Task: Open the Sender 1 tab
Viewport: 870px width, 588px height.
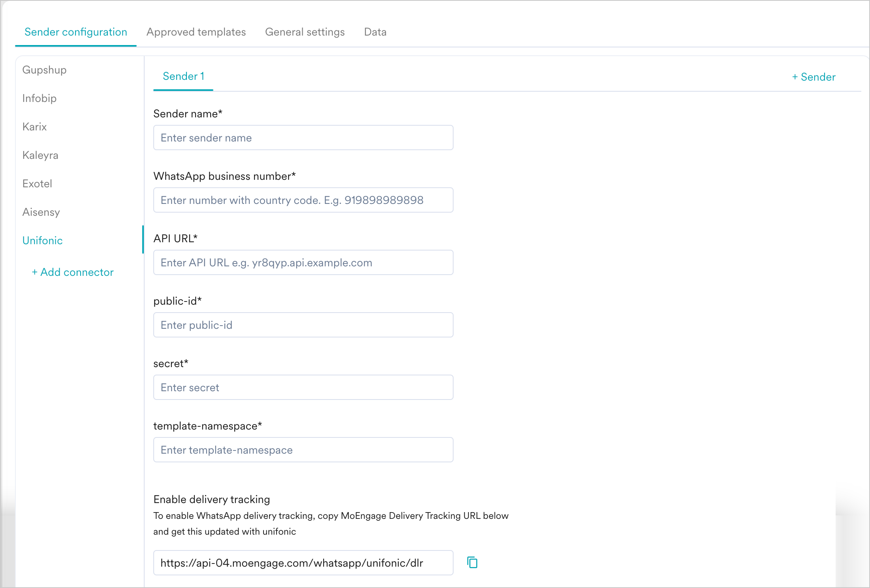Action: 183,76
